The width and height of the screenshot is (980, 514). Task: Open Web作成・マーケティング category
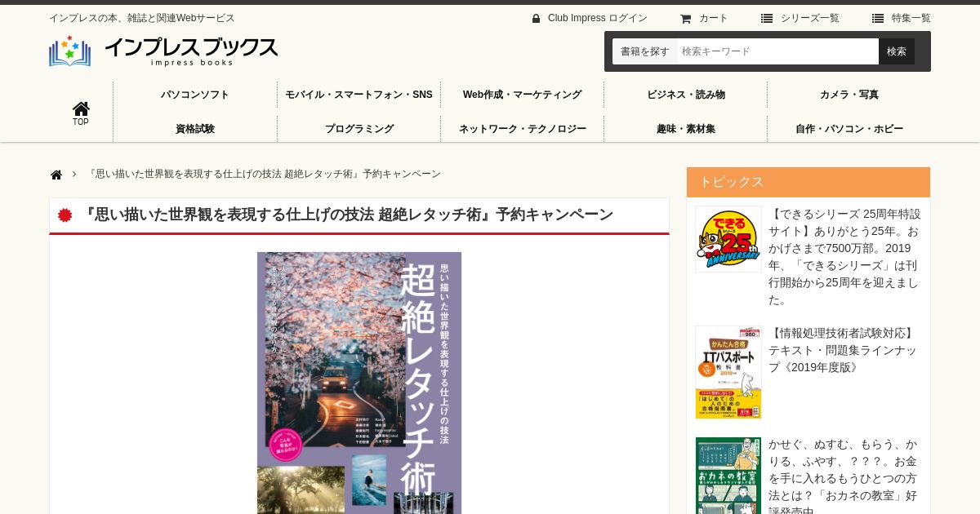(522, 95)
